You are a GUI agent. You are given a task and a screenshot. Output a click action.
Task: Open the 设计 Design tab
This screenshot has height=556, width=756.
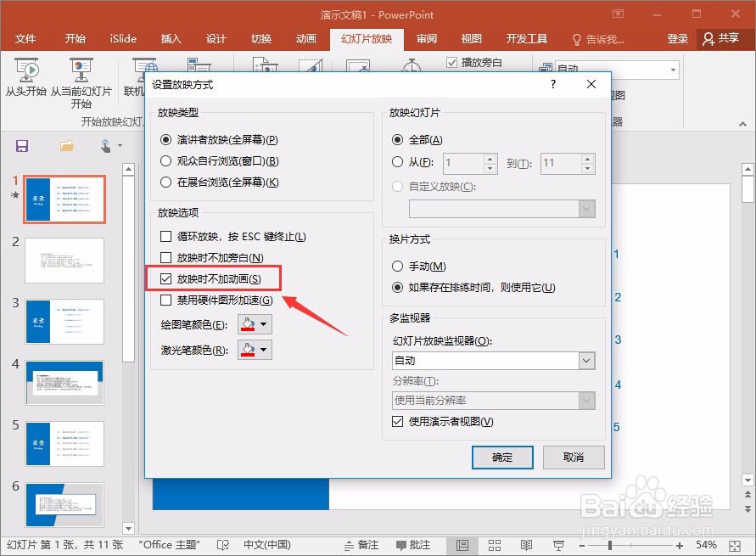[216, 39]
